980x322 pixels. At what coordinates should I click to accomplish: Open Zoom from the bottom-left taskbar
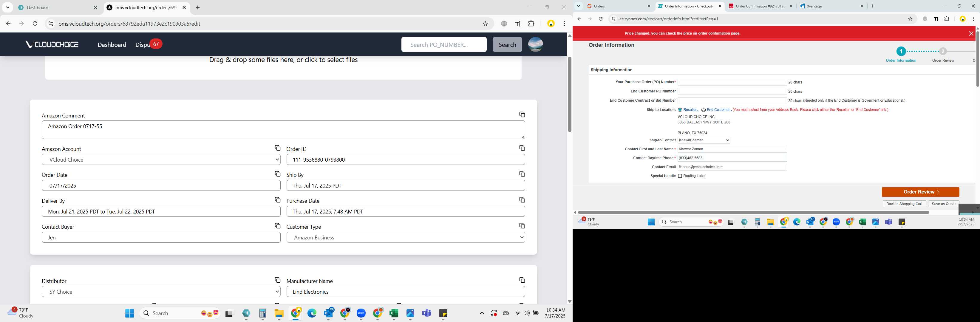click(361, 313)
